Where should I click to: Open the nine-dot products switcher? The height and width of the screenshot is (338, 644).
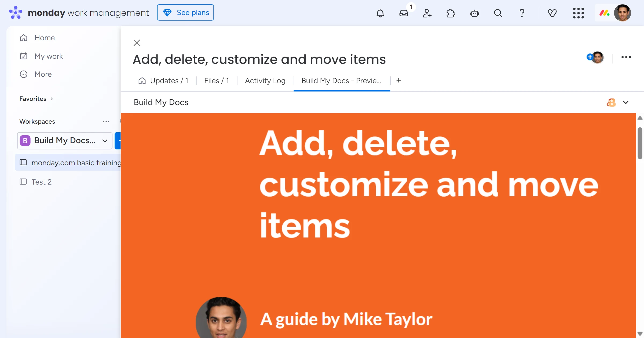tap(578, 13)
